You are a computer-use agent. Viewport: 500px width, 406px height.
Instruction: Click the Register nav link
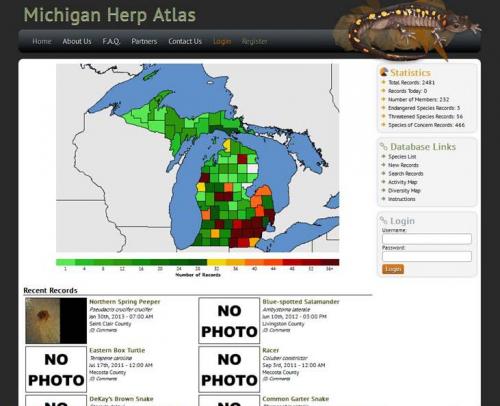tap(254, 41)
